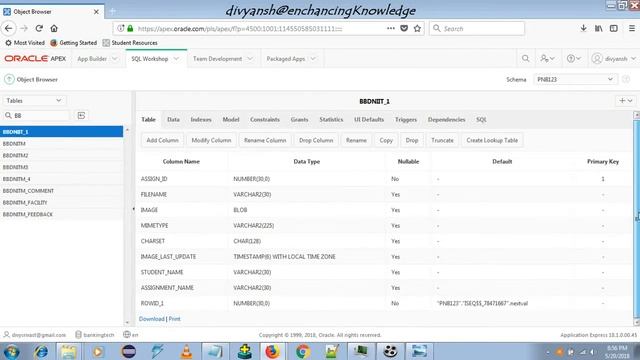This screenshot has width=640, height=360.
Task: Go back with browser back arrow
Action: (x=9, y=28)
